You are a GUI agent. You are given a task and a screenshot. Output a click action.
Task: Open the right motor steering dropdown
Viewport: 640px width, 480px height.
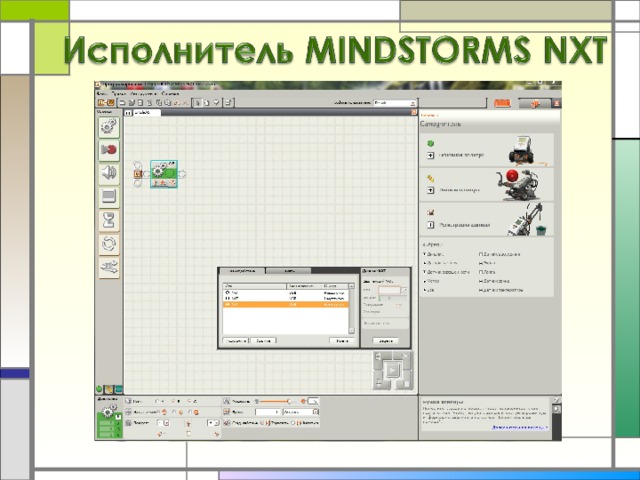coord(213,423)
